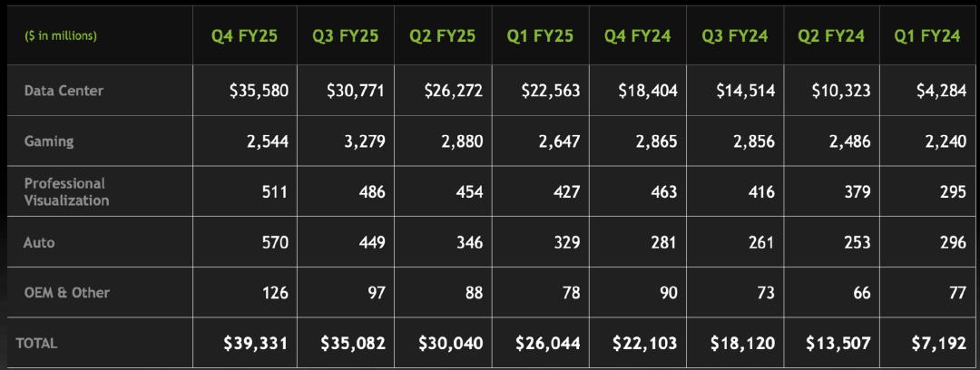Select the 570 Auto value

coord(274,242)
